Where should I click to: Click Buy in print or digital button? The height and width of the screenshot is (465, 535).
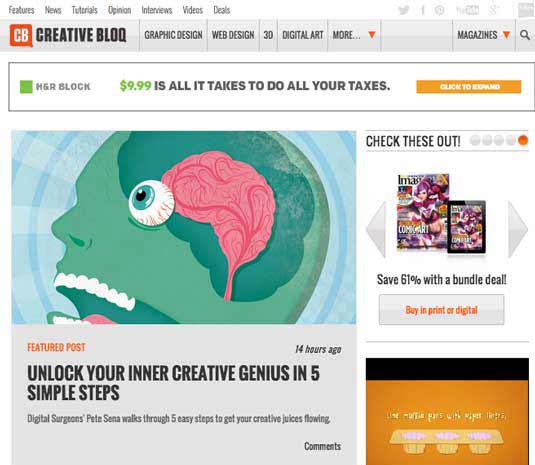tap(442, 310)
